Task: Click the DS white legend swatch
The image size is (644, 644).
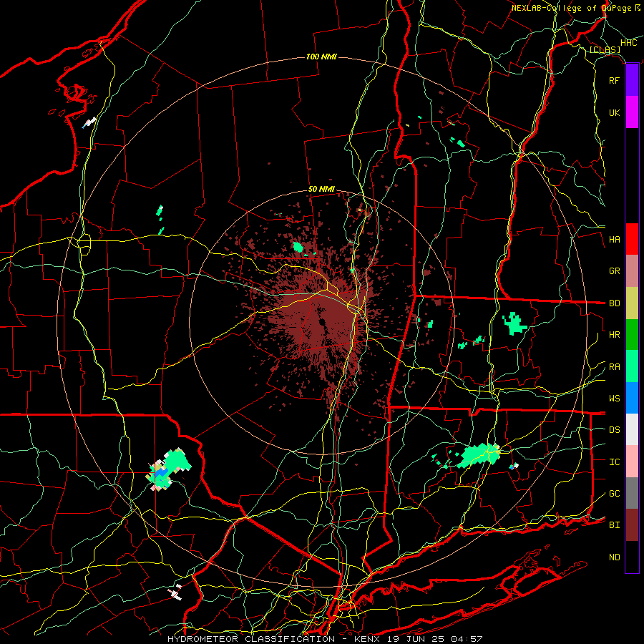Action: tap(632, 429)
